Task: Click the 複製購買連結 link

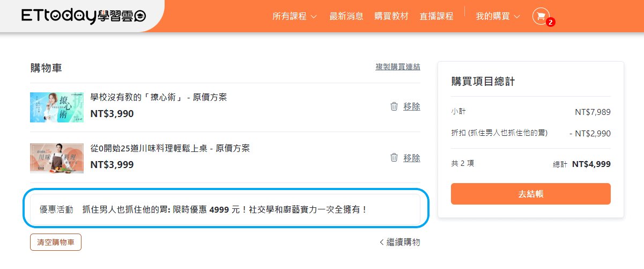Action: coord(398,67)
